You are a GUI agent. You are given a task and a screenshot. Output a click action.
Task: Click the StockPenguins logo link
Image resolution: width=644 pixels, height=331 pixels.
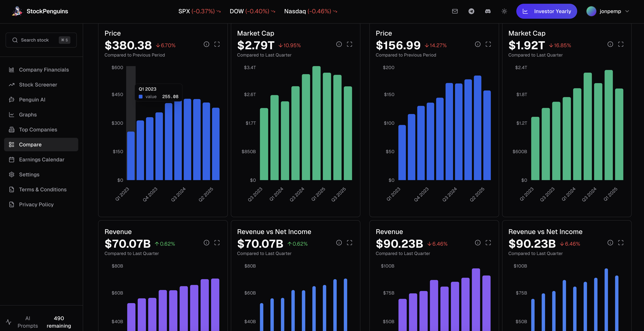40,11
